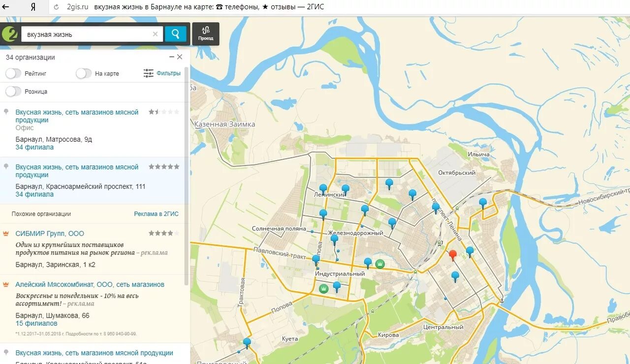Screen dimensions: 630x364
Task: Click the Солнечная поляна map label
Action: click(280, 229)
